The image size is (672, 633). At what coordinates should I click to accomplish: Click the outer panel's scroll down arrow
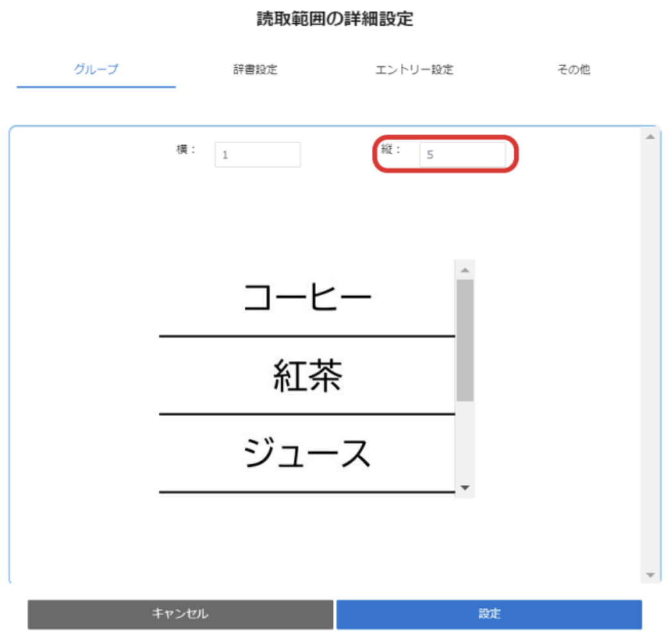[650, 575]
